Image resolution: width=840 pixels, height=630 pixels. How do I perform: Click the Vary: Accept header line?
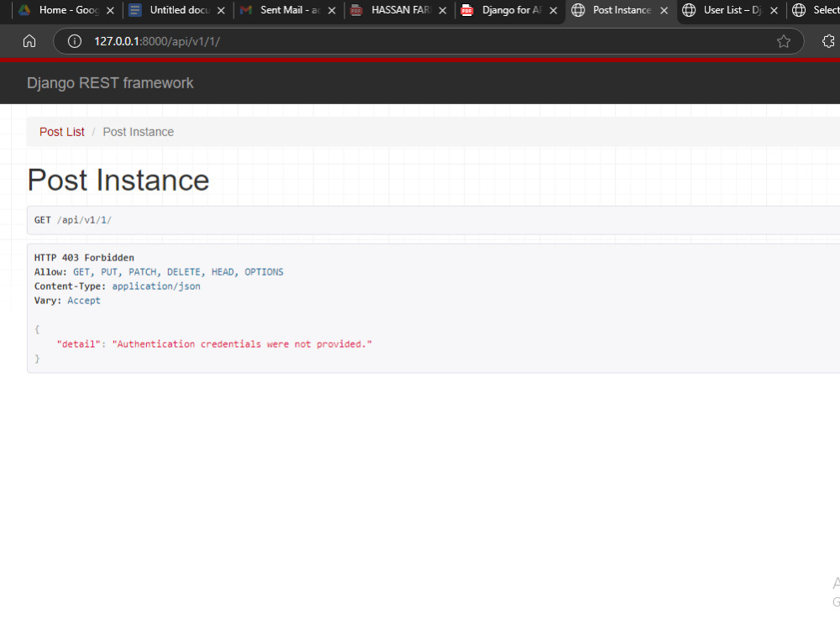click(67, 301)
